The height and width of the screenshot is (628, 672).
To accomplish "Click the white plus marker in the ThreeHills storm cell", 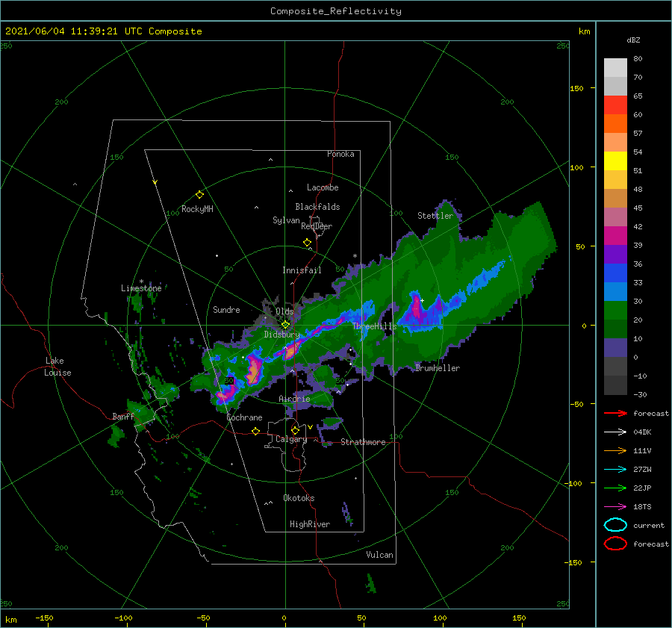I will (x=423, y=300).
